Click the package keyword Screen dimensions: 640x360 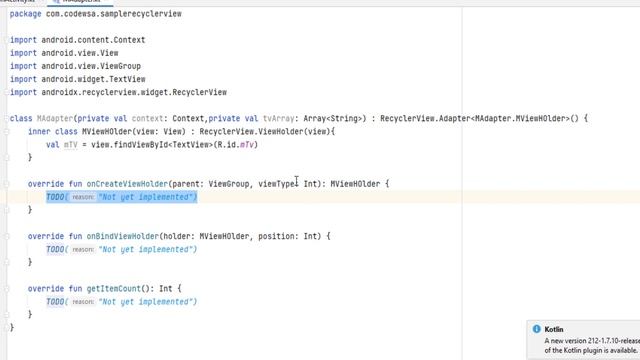click(x=25, y=14)
